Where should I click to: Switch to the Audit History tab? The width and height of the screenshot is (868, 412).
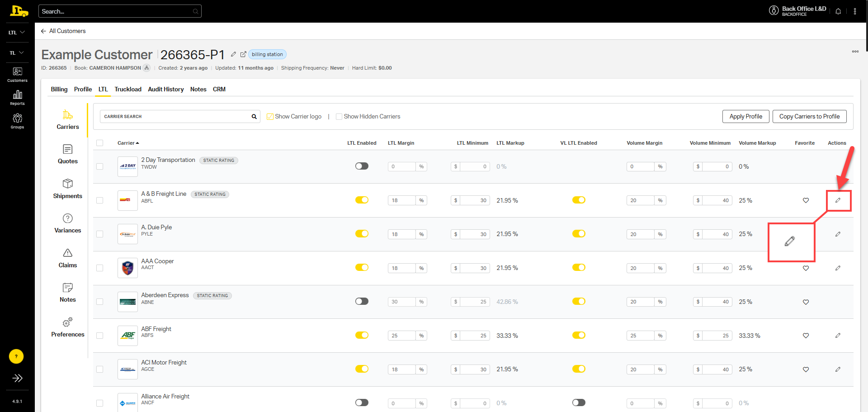point(165,89)
